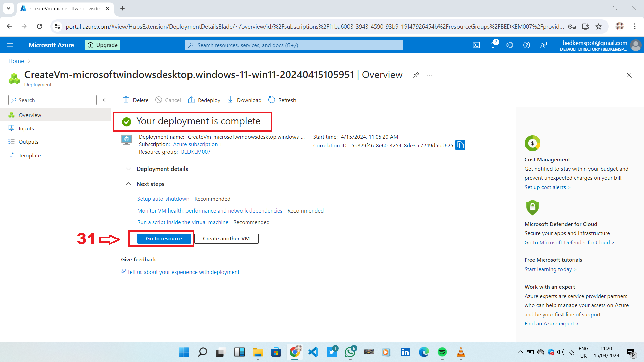
Task: Open the help question mark icon
Action: coord(527,45)
